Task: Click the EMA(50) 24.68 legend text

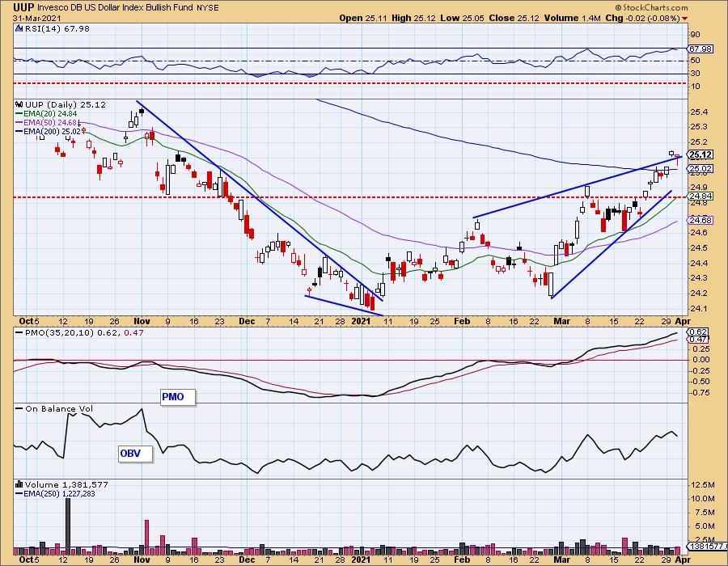Action: [51, 122]
